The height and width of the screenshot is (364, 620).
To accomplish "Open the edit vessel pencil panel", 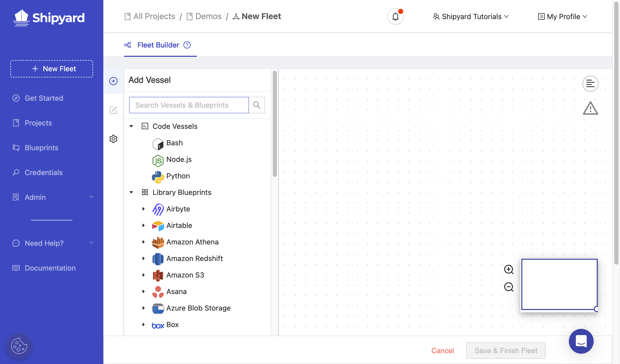I will pyautogui.click(x=113, y=110).
